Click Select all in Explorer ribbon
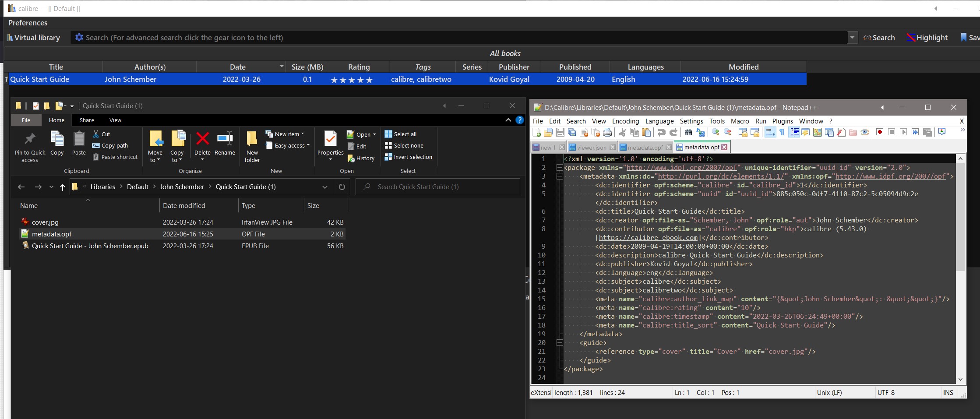Image resolution: width=980 pixels, height=419 pixels. click(x=400, y=134)
